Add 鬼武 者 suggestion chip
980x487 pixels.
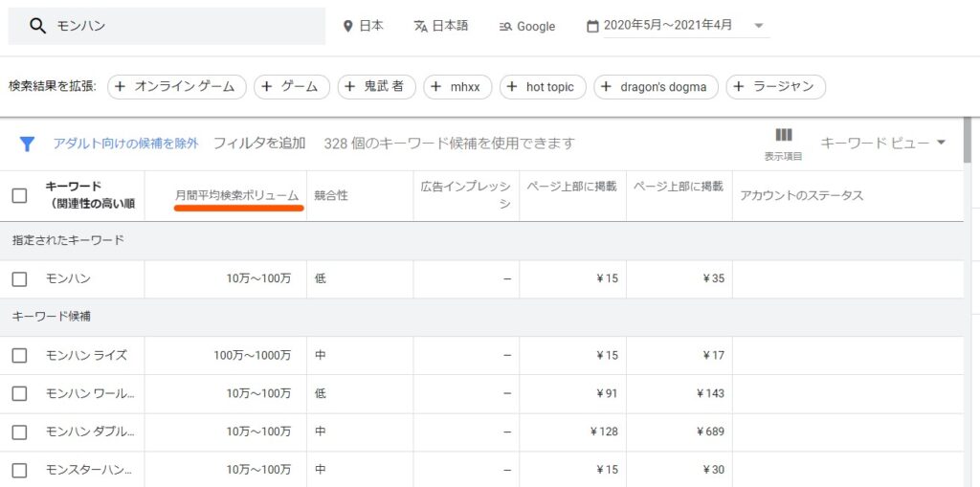[x=377, y=87]
